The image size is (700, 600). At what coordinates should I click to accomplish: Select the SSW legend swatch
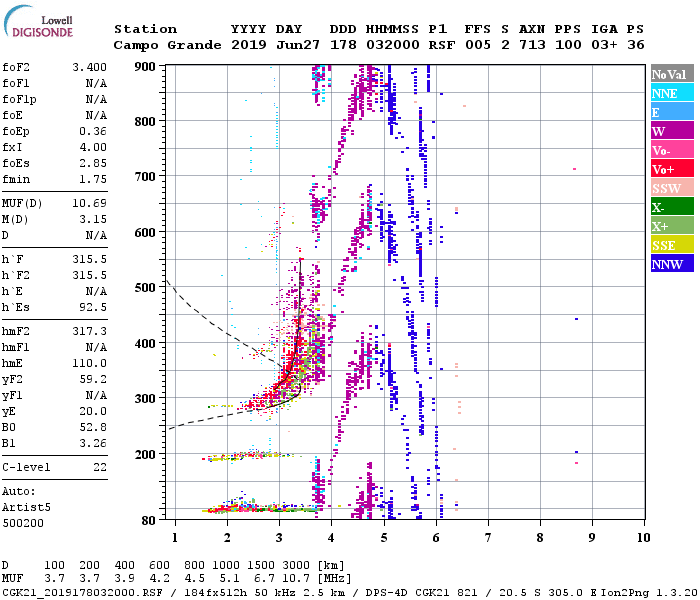[x=672, y=188]
